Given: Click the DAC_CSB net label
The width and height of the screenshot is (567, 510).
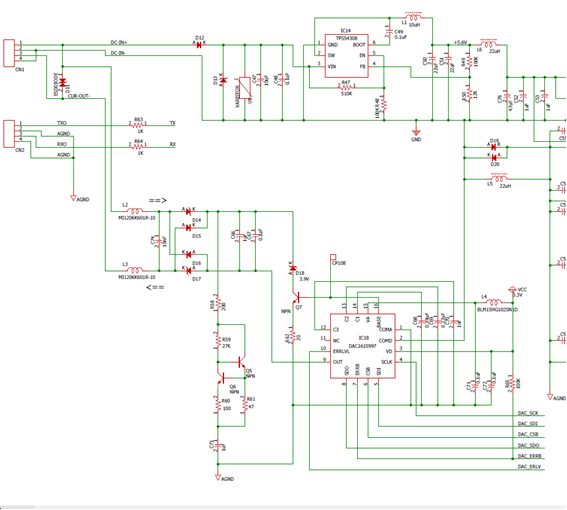Looking at the screenshot, I should [528, 434].
